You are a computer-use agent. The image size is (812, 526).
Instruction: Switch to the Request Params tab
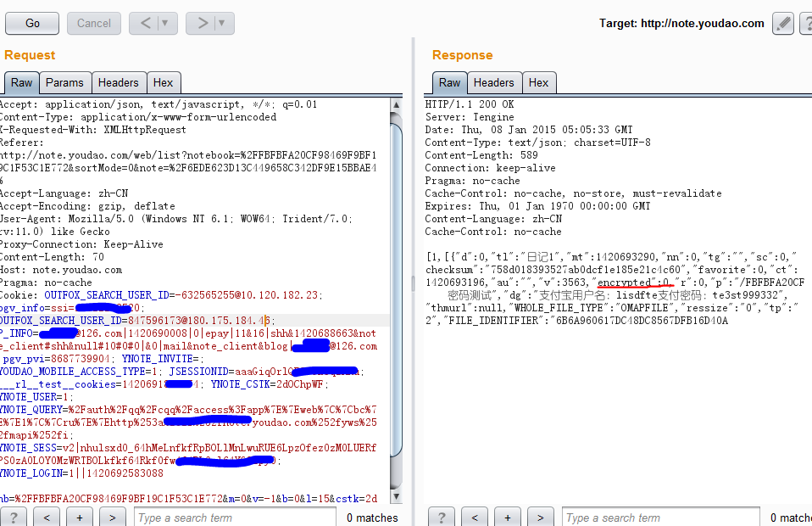tap(64, 83)
